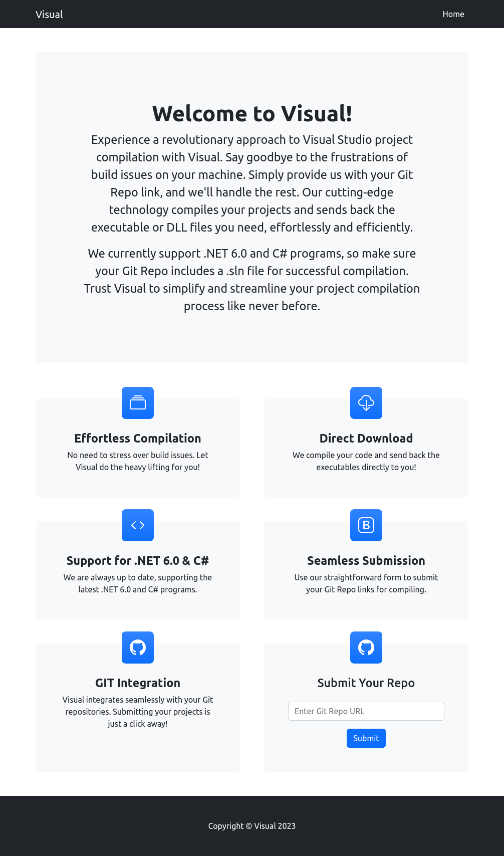Click the Visual brand logo in navbar

click(49, 15)
